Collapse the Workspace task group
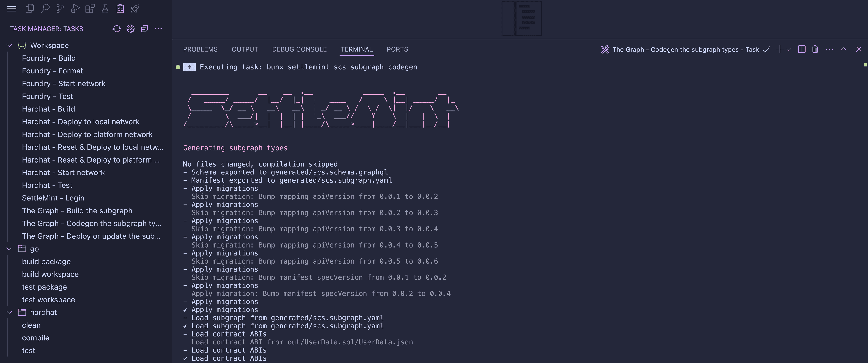 pyautogui.click(x=9, y=45)
